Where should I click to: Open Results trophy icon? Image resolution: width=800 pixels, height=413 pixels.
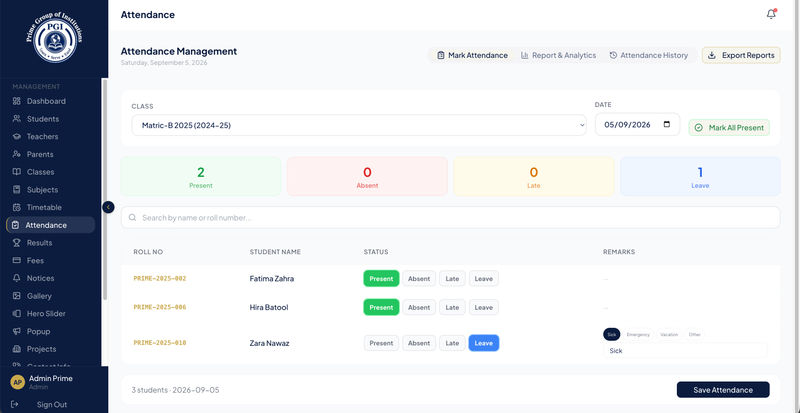click(x=17, y=242)
